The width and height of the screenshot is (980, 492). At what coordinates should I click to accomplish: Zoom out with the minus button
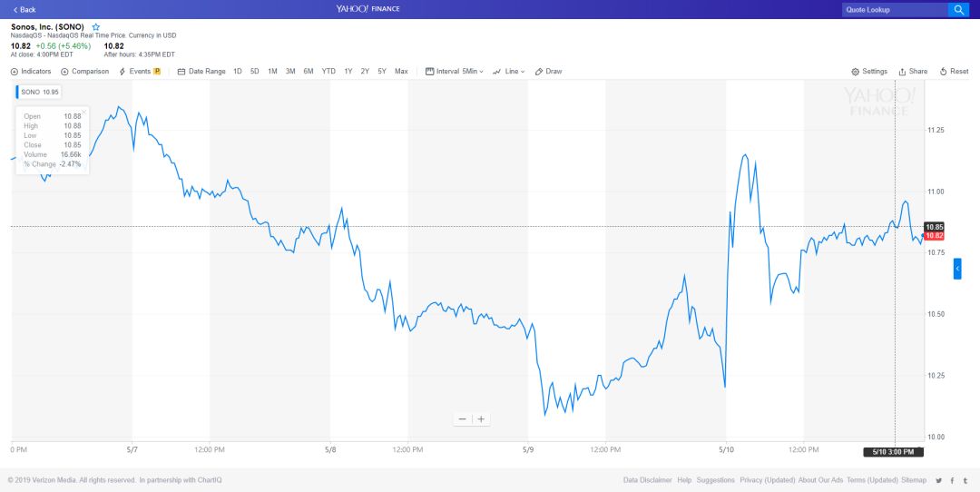(x=463, y=418)
